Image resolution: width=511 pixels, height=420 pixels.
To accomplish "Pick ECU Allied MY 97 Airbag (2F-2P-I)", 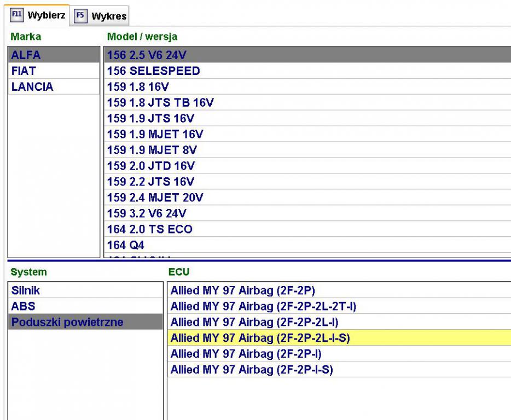I will point(339,353).
